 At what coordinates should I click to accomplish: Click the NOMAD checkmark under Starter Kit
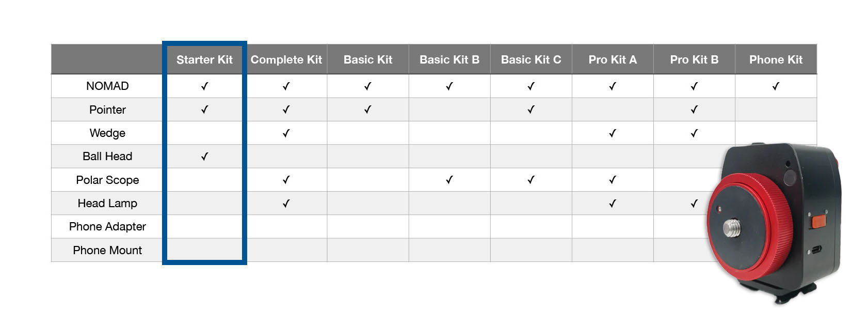tap(205, 86)
